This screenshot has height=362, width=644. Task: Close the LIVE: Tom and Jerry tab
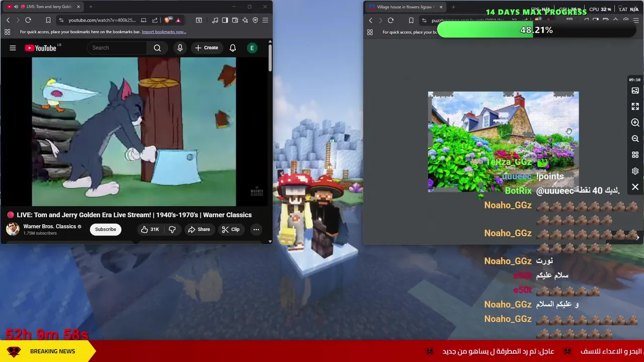tap(78, 7)
